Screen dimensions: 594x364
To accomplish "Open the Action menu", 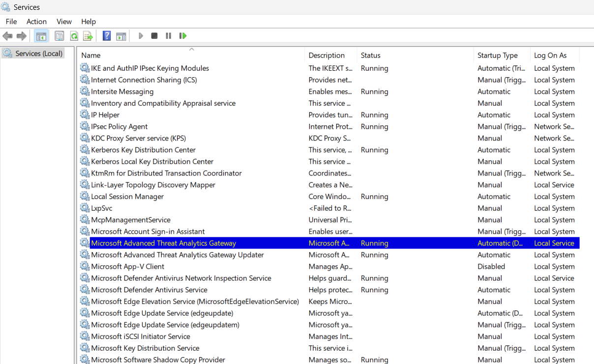I will pos(37,22).
